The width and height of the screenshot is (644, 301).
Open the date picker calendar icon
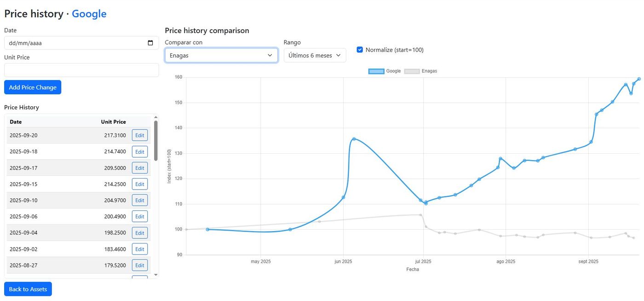point(149,43)
